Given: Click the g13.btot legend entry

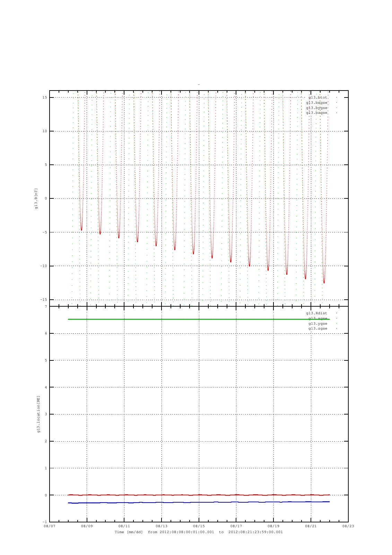Looking at the screenshot, I should pos(318,97).
